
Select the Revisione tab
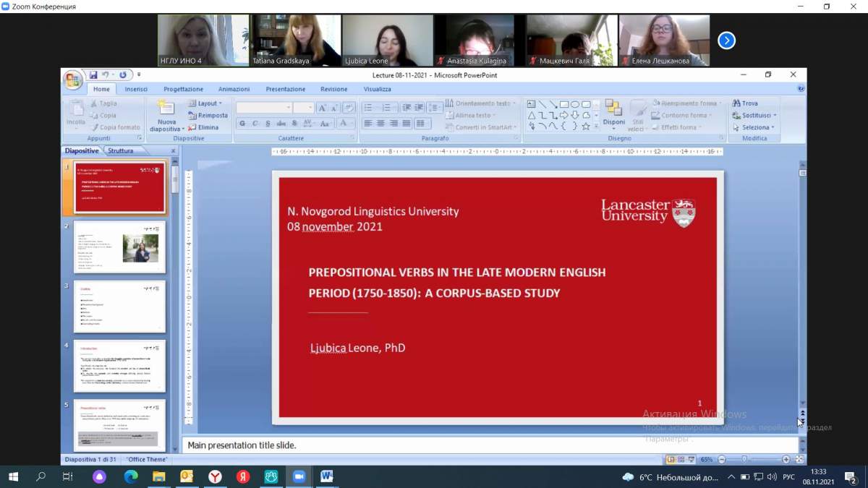point(333,89)
